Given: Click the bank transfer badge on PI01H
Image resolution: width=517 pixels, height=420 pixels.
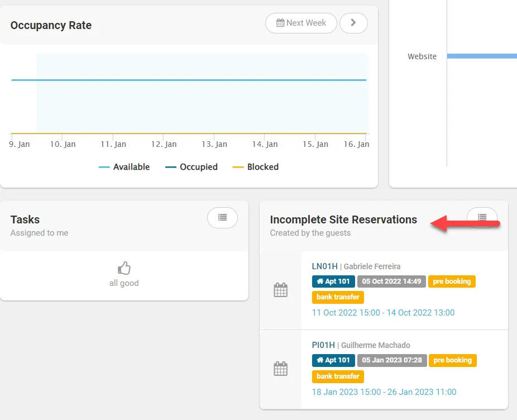Looking at the screenshot, I should 338,376.
